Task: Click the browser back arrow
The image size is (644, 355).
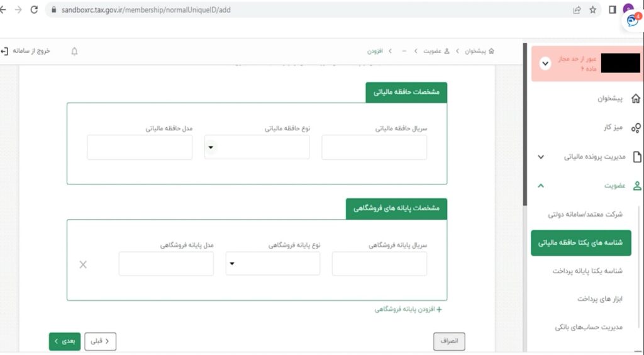Action: pyautogui.click(x=3, y=10)
